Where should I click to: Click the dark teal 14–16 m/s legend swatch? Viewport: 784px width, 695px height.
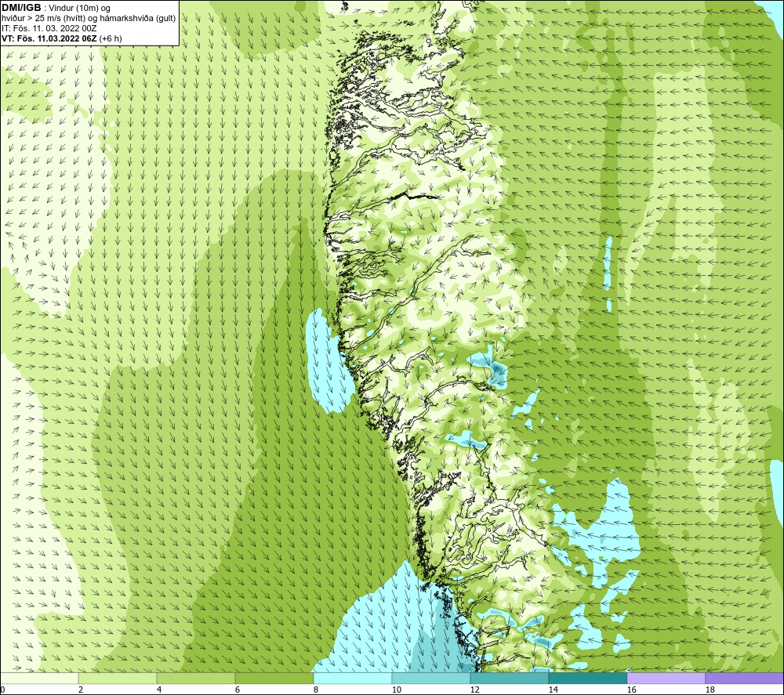(587, 678)
